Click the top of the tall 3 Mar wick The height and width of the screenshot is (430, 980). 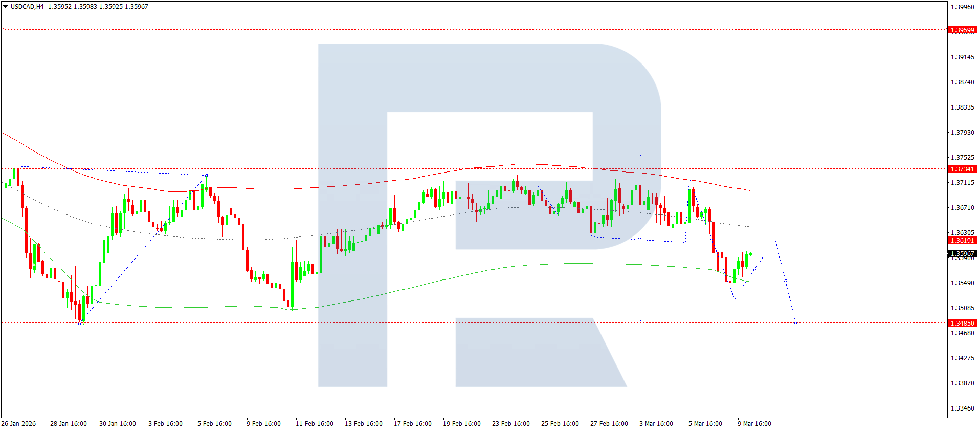point(640,156)
